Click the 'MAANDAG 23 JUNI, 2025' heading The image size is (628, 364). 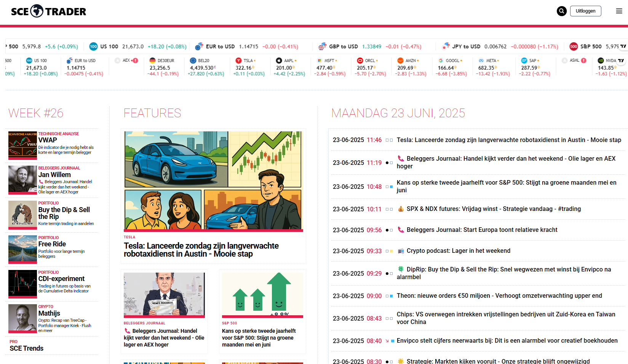(x=398, y=113)
